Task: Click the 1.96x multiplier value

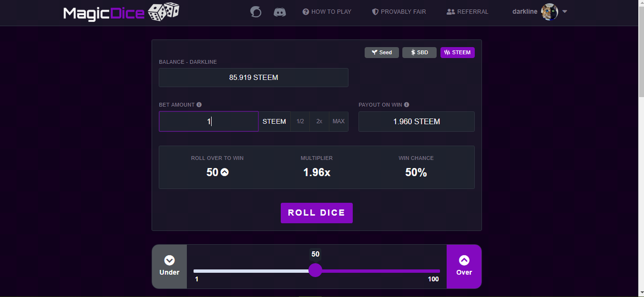Action: [x=316, y=172]
